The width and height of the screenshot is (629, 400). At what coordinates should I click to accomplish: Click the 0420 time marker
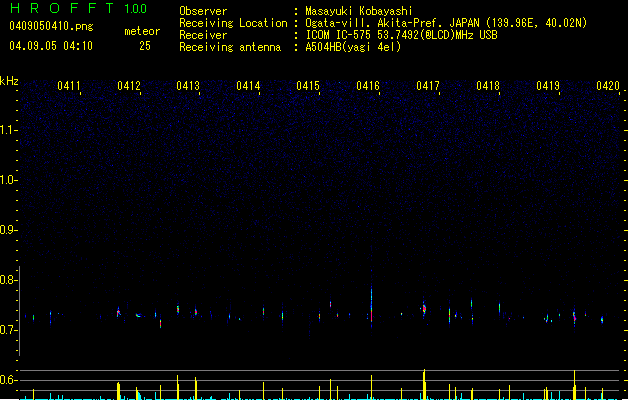click(x=608, y=85)
